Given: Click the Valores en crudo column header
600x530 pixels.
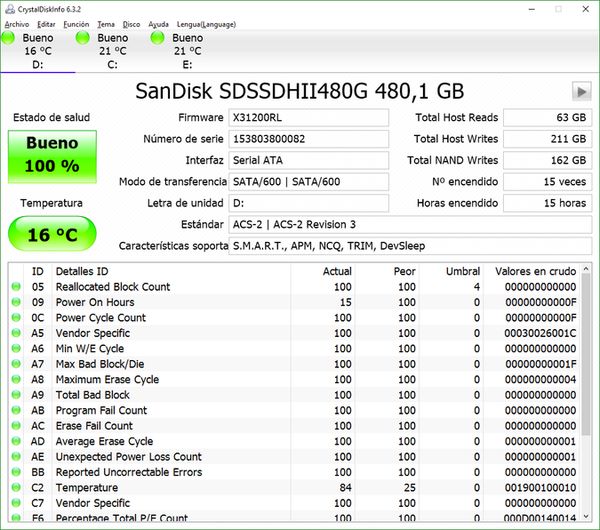Looking at the screenshot, I should coord(532,271).
